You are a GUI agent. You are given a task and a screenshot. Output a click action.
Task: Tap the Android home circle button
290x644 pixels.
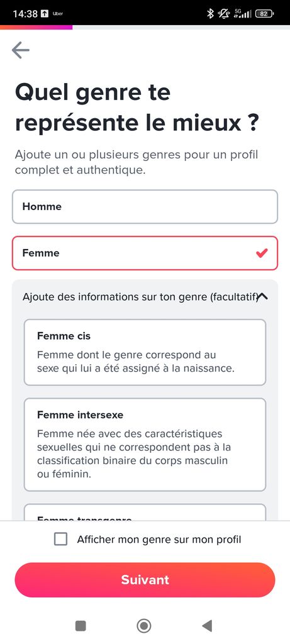pos(144,626)
